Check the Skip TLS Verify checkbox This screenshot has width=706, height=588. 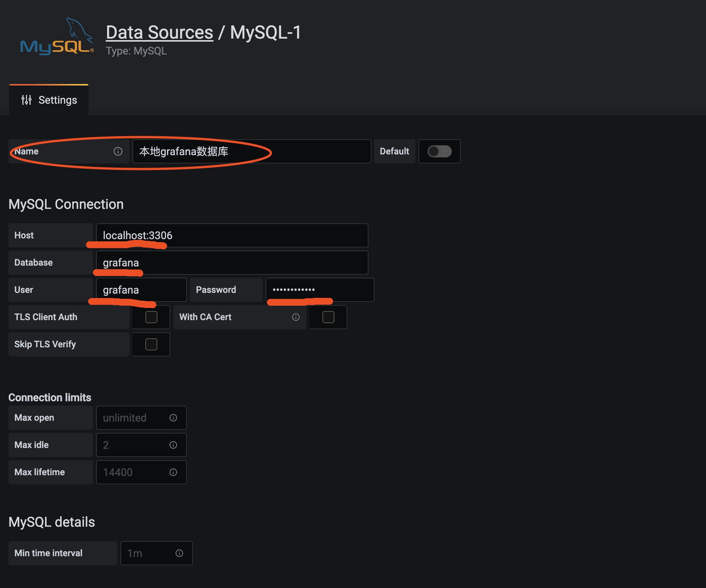151,344
